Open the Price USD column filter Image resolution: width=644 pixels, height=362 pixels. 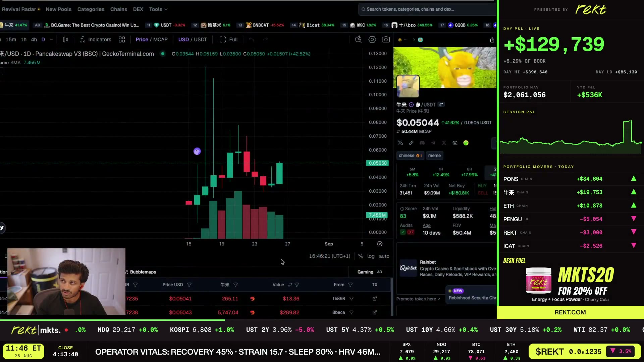coord(189,285)
